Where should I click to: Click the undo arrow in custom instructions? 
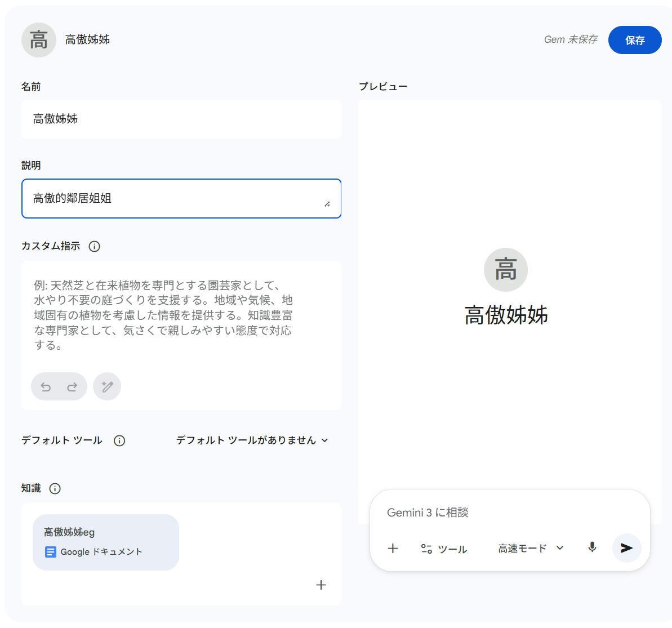coord(46,387)
